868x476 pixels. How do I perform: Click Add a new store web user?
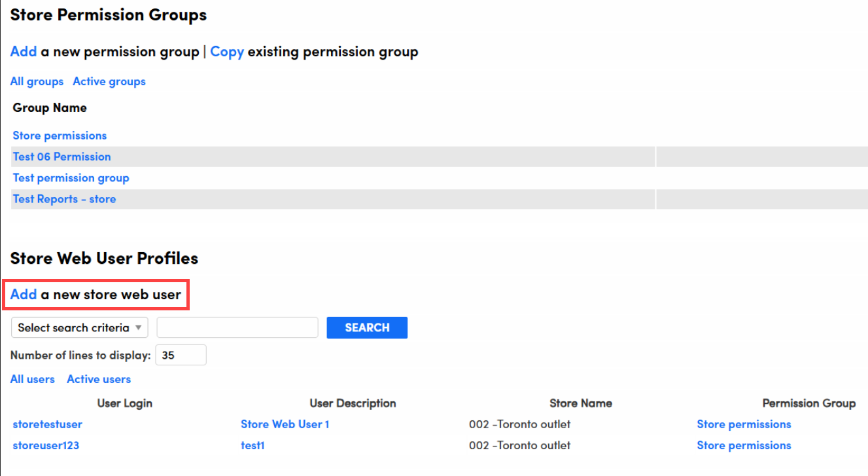24,295
